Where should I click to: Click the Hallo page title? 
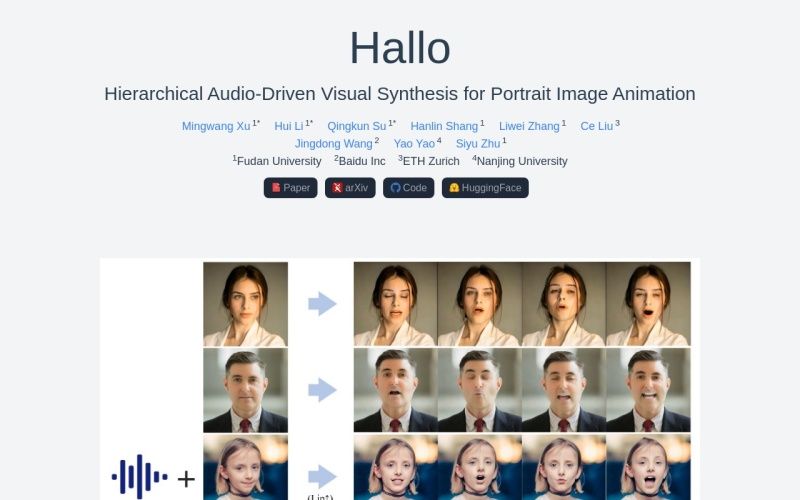click(400, 48)
